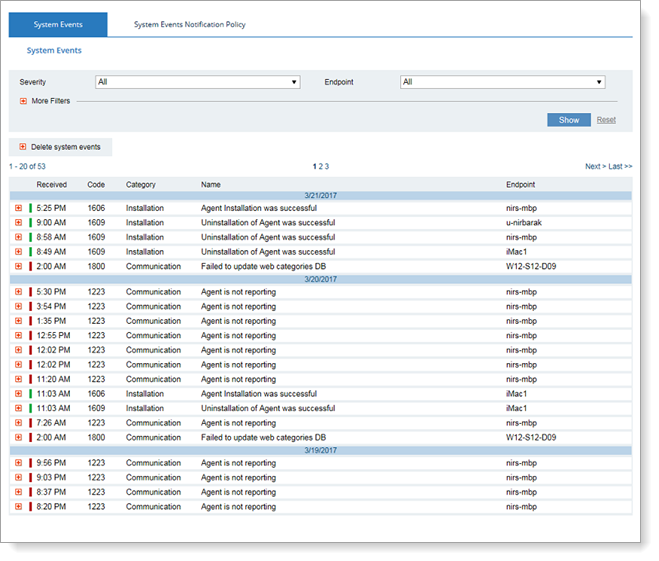
Task: Expand the 7:26 AM Agent not reporting row
Action: [18, 423]
